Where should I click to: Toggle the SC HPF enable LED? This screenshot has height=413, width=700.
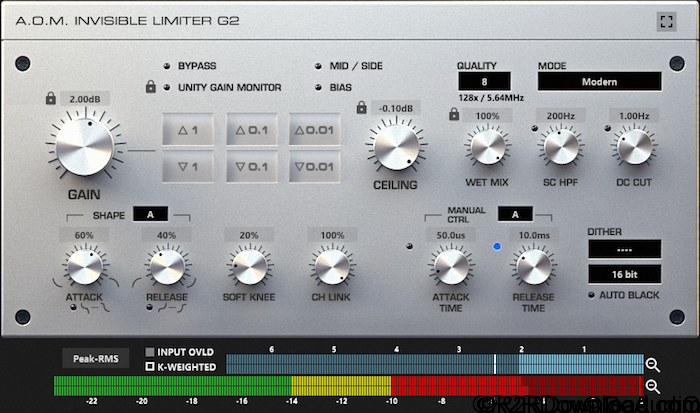coord(534,129)
